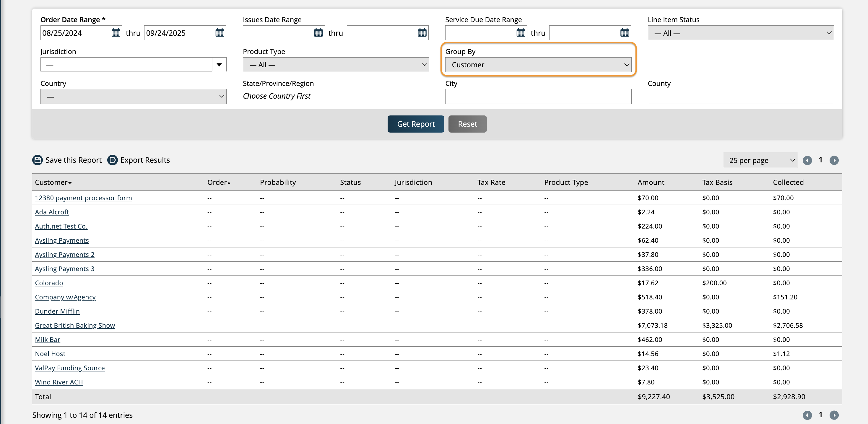The image size is (868, 424).
Task: Open calendar for Service Due Date end
Action: pos(624,33)
